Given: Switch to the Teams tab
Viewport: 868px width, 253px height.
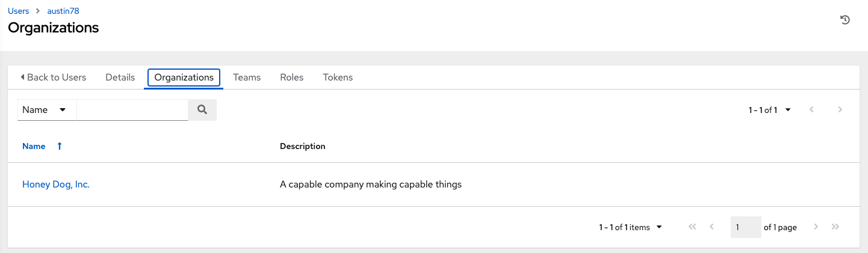Looking at the screenshot, I should coord(247,78).
